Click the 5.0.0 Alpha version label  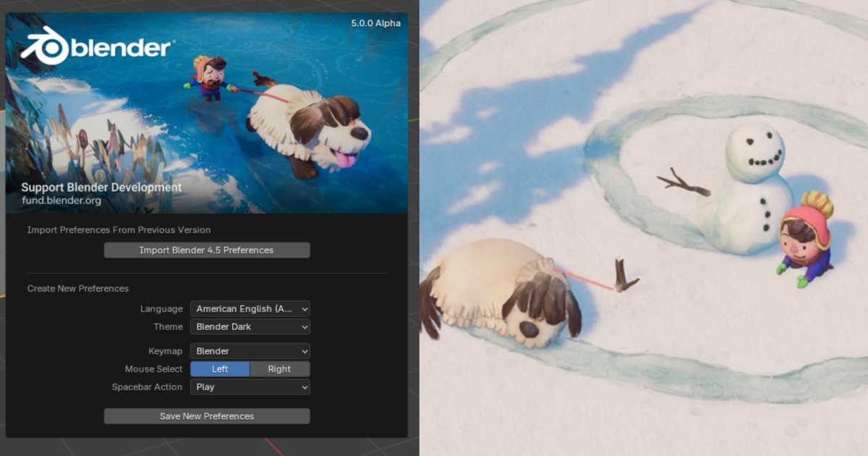(376, 23)
